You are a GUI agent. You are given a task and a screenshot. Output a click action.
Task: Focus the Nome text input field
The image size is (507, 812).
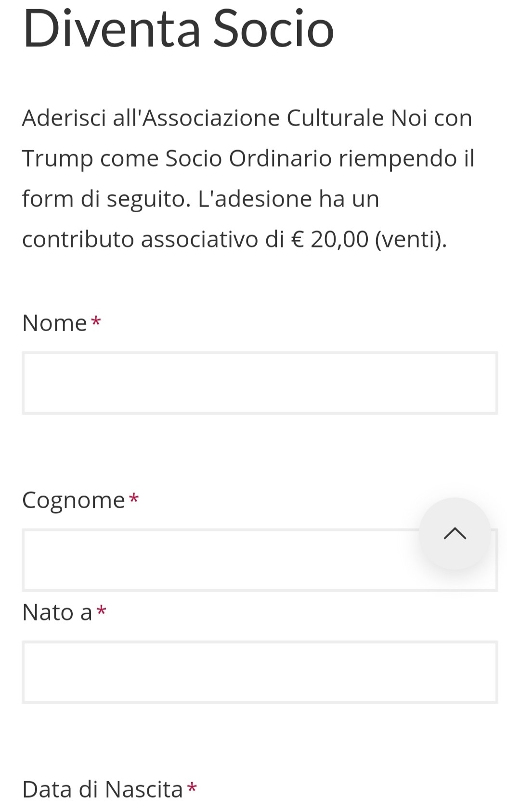tap(260, 383)
